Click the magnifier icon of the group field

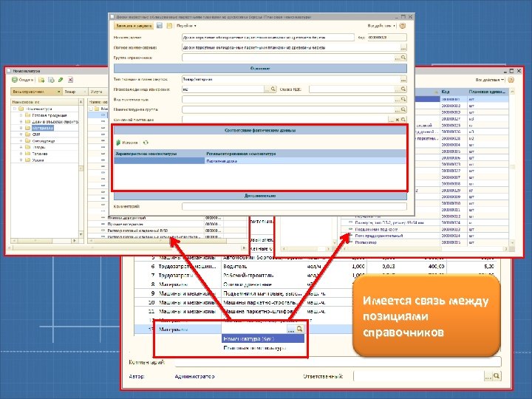click(403, 58)
